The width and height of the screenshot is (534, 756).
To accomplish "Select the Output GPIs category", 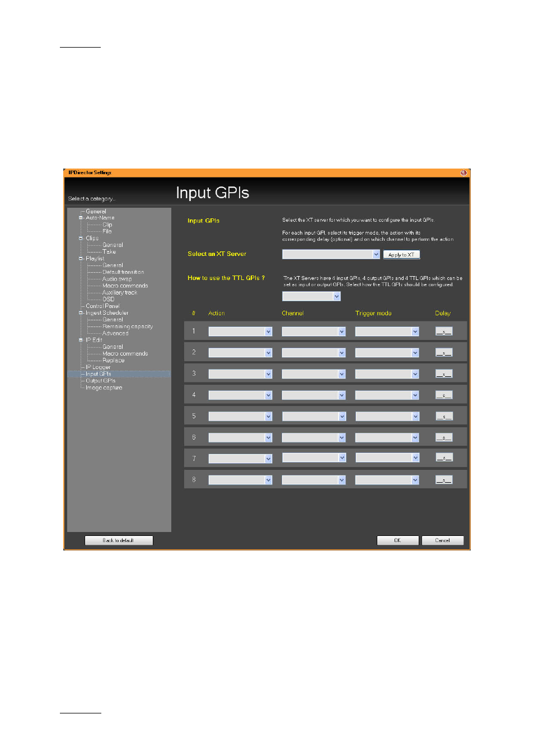I will [x=100, y=381].
